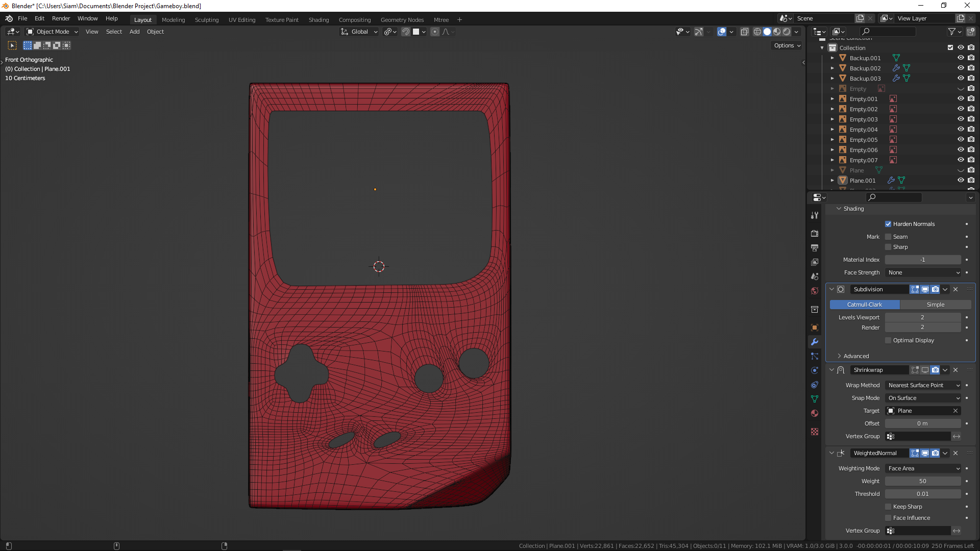Open the Object Mode dropdown
This screenshot has width=980, height=551.
coord(52,32)
